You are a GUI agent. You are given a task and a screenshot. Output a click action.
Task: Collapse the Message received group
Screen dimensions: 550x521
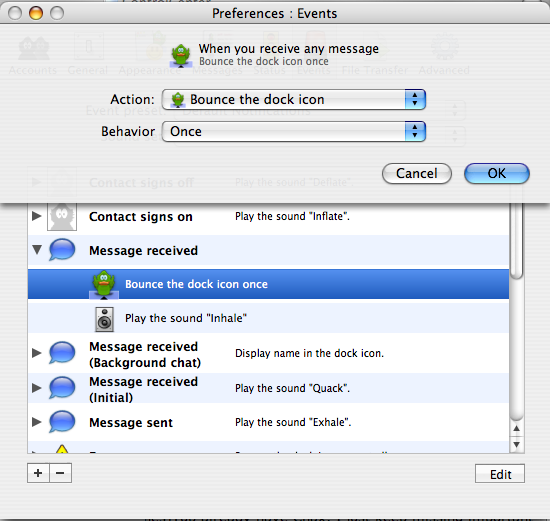pos(37,249)
